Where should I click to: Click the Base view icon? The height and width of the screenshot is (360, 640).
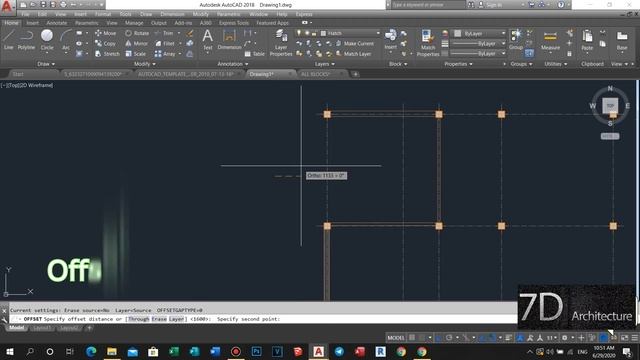point(622,40)
